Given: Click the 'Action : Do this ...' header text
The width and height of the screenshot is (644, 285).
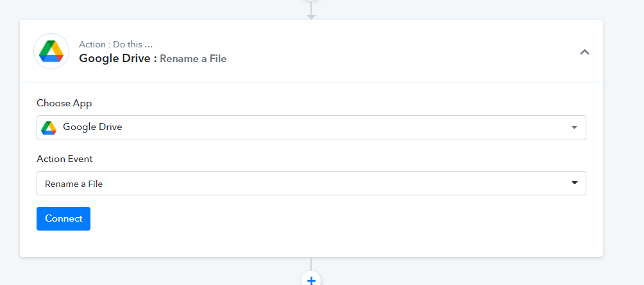Looking at the screenshot, I should coord(116,44).
